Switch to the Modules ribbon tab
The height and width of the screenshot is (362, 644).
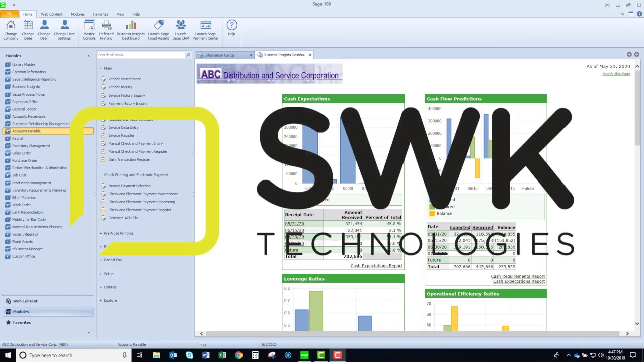pos(77,14)
